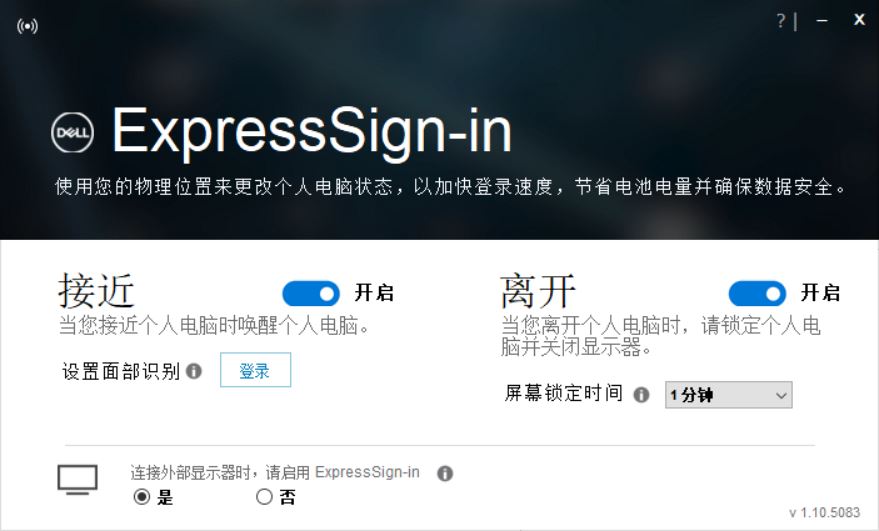Click the Dell logo badge
The image size is (879, 531).
click(x=72, y=133)
